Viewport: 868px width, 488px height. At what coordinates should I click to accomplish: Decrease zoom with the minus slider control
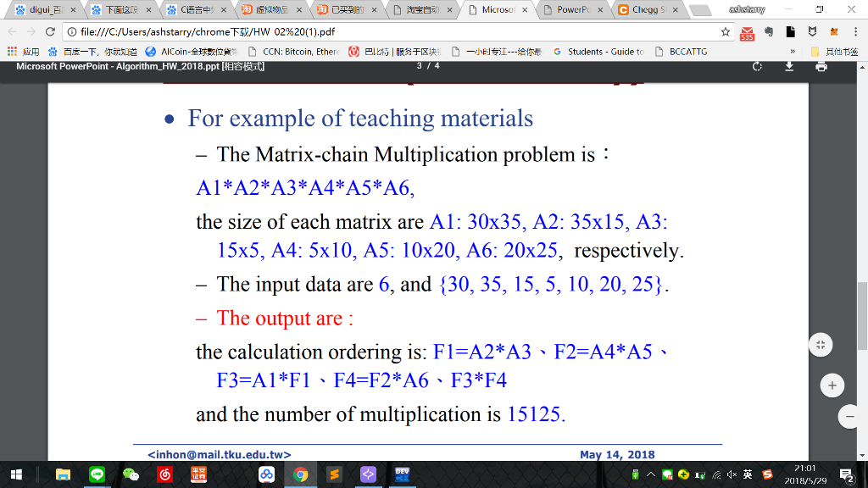(x=849, y=416)
